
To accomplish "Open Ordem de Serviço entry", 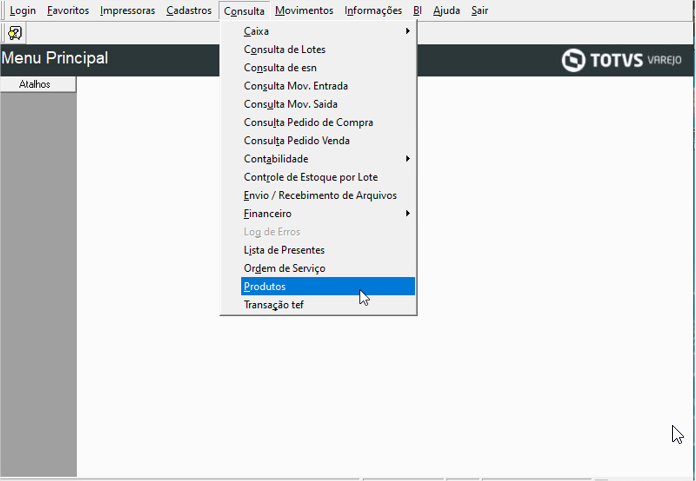I will tap(328, 268).
